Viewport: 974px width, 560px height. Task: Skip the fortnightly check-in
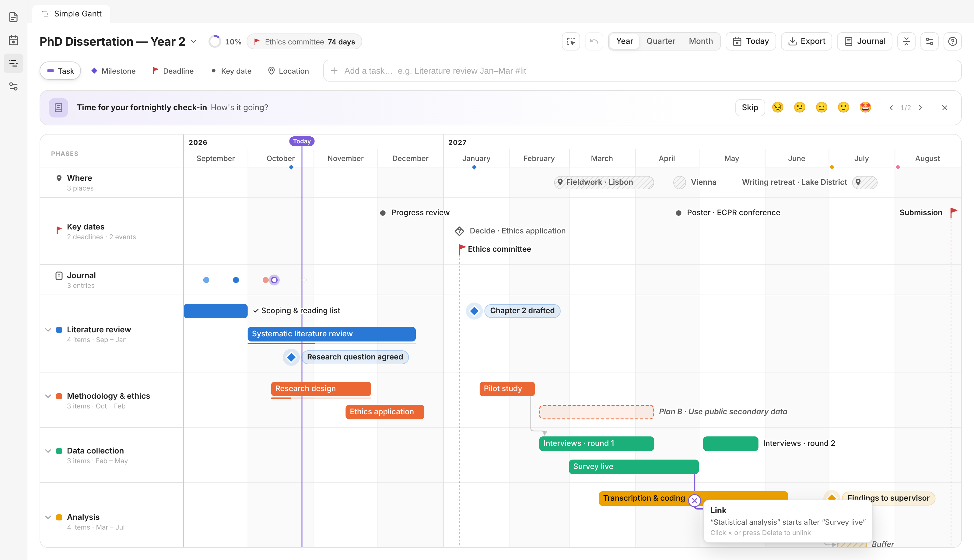tap(750, 107)
